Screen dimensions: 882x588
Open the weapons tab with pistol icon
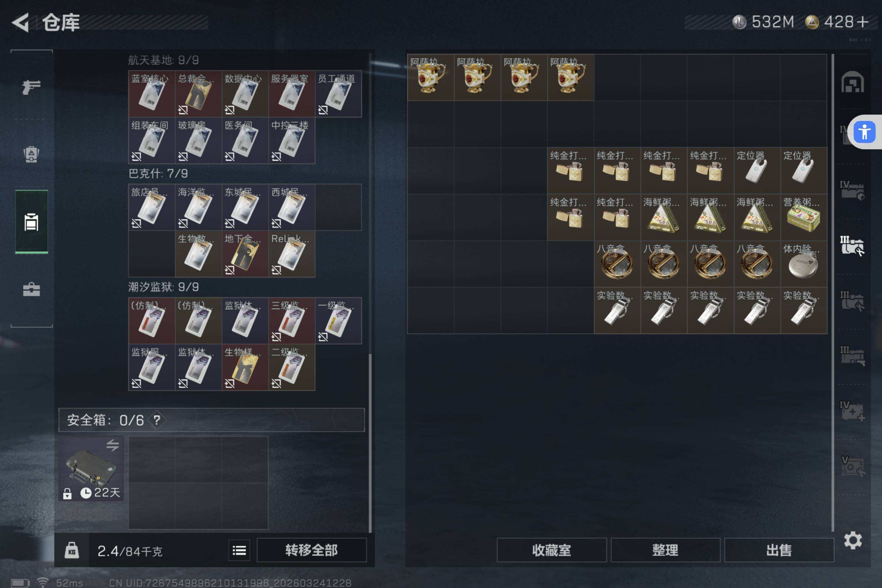coord(32,87)
